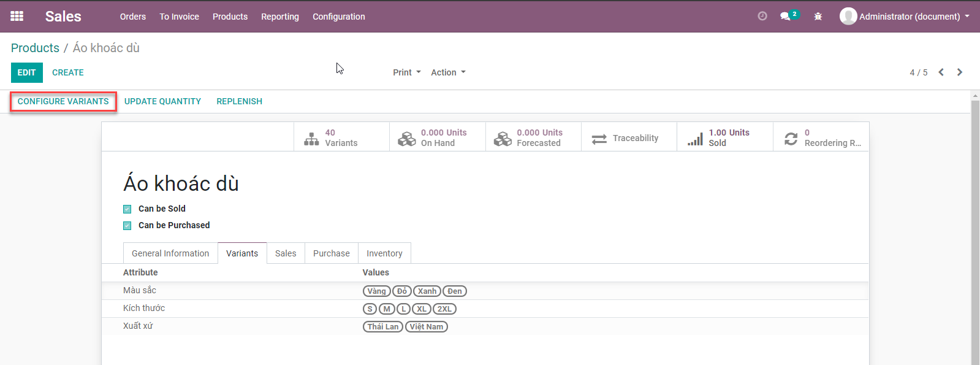Switch to the Inventory tab
Image resolution: width=980 pixels, height=365 pixels.
pos(384,253)
